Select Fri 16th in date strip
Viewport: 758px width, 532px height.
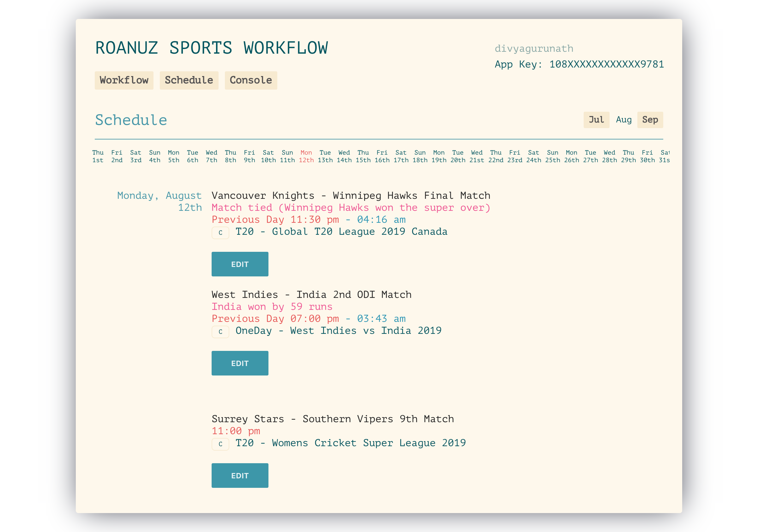tap(382, 156)
